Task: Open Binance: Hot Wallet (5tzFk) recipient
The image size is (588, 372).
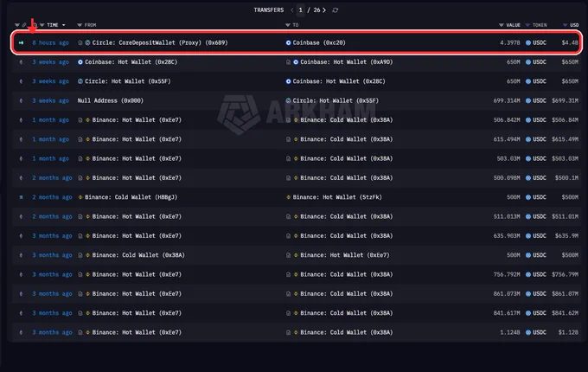Action: [x=337, y=197]
